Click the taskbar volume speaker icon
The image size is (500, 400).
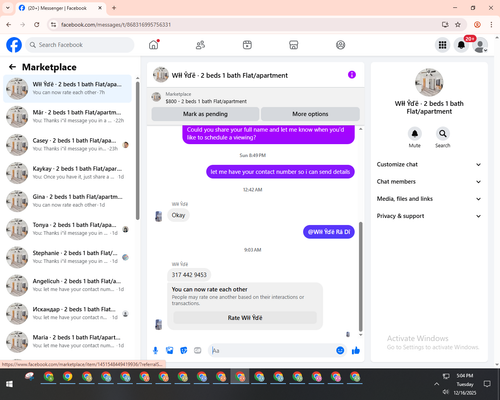pos(446,392)
